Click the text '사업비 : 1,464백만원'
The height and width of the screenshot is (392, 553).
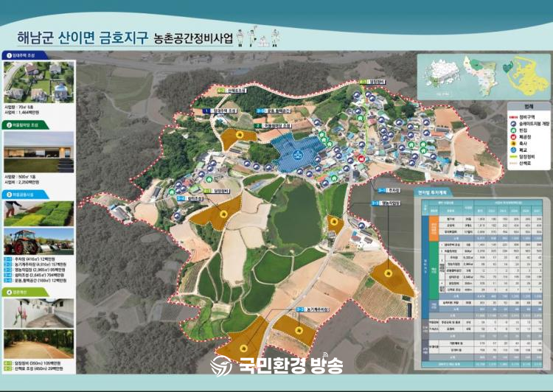tap(22, 112)
